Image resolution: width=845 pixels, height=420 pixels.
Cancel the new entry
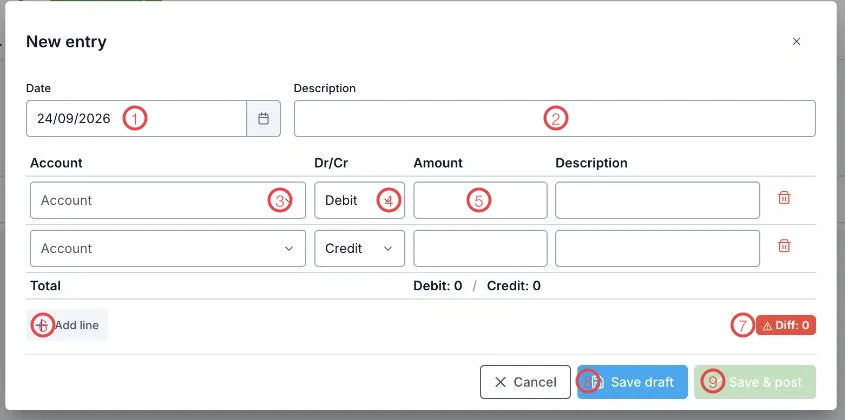(x=525, y=382)
